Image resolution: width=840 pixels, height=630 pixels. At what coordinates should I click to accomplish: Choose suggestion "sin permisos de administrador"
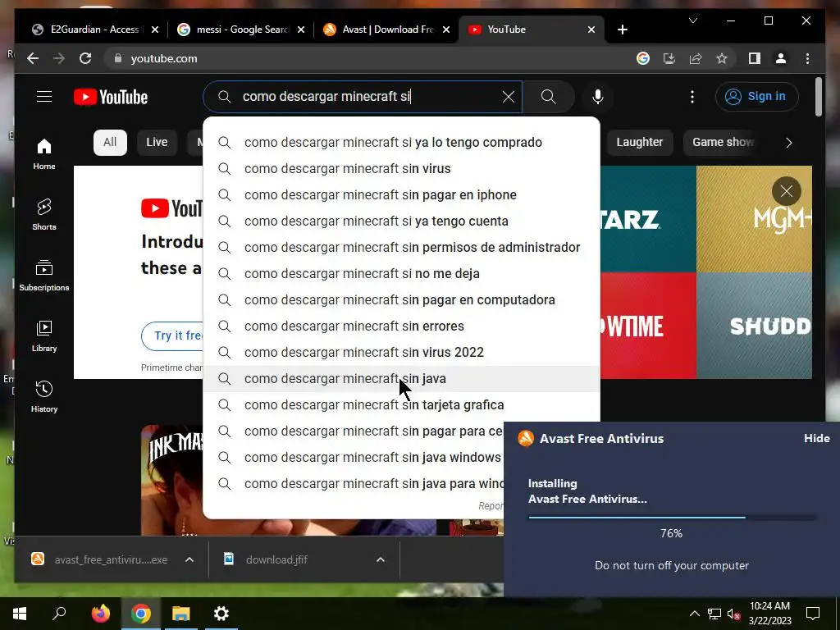pyautogui.click(x=401, y=248)
